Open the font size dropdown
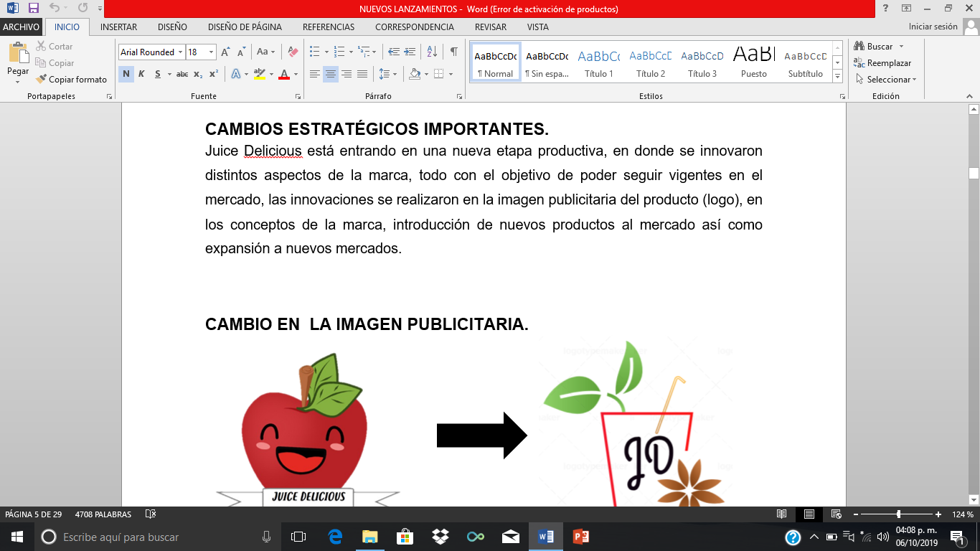Viewport: 980px width, 551px height. (210, 52)
